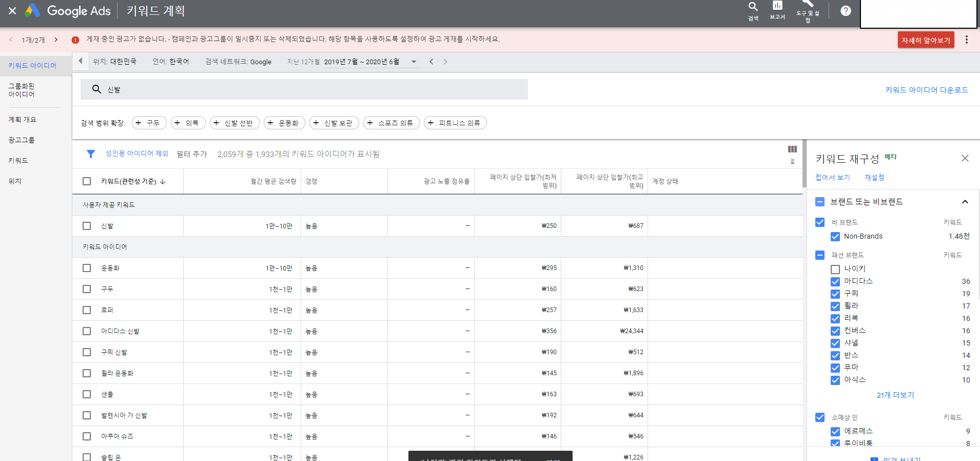Click the blue filter funnel icon

click(x=91, y=154)
